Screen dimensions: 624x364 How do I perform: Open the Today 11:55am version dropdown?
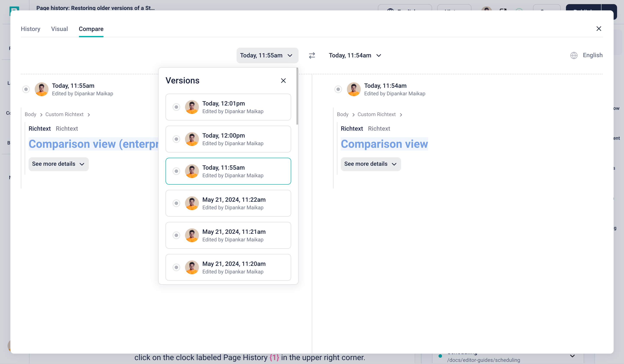tap(267, 55)
